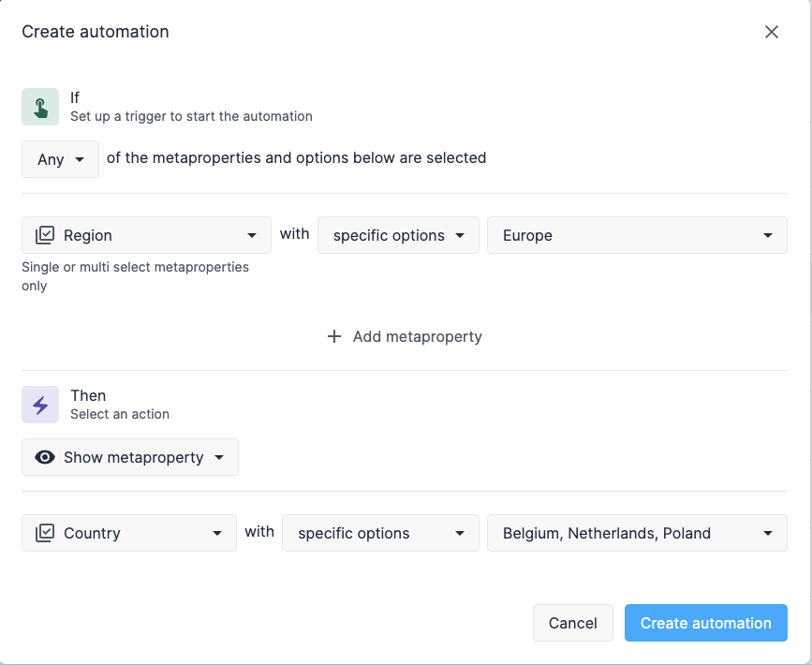Click the 'Set up a trigger to start the automation' text
812x665 pixels.
point(192,116)
